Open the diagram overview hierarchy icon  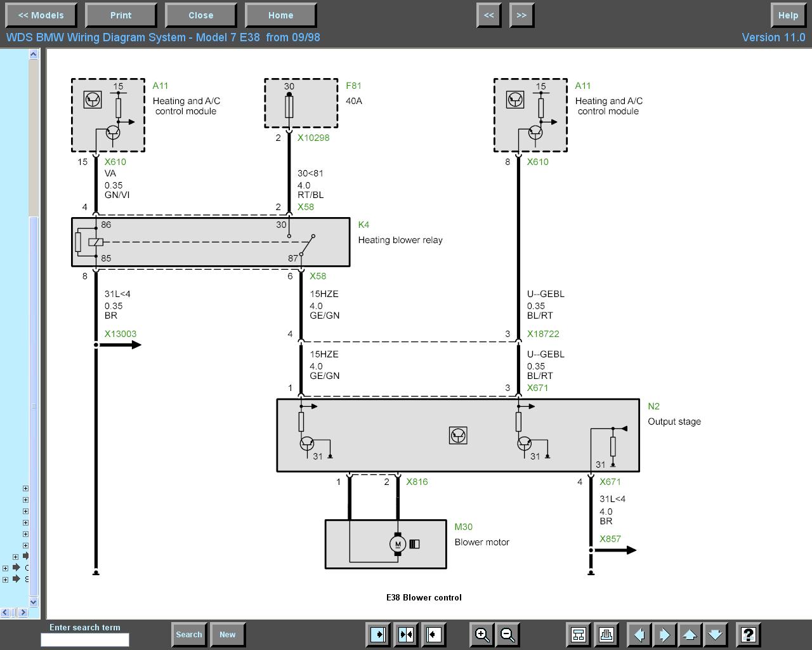579,634
